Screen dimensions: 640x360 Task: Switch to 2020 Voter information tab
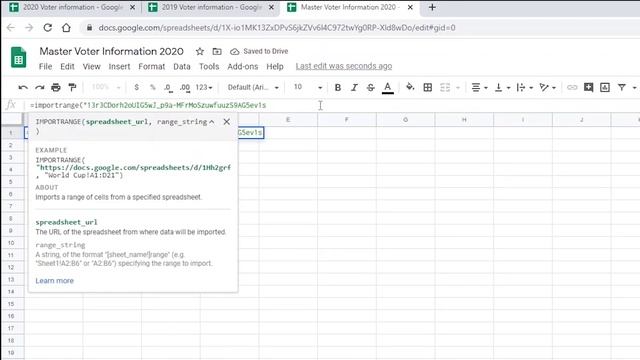coord(72,7)
